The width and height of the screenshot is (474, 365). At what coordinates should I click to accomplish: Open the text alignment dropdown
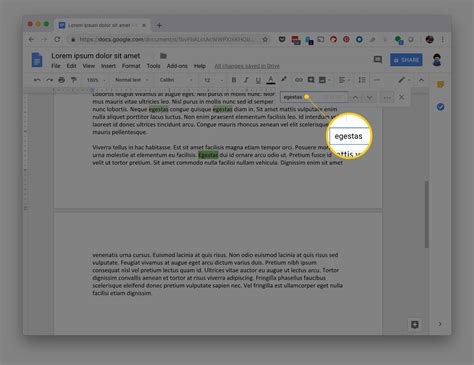click(x=344, y=80)
